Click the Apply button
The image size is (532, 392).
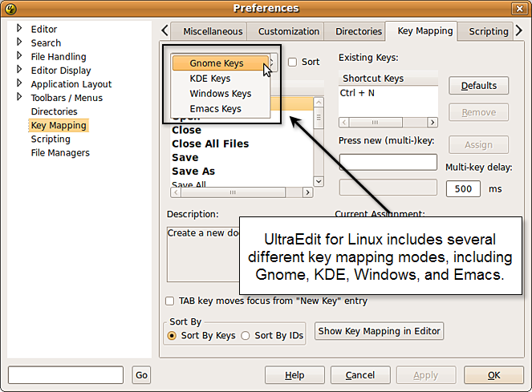point(426,375)
